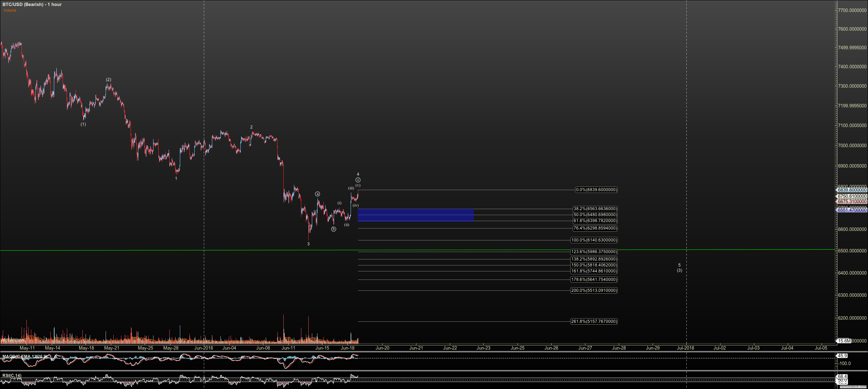Click the blue 6839.60 price axis tag
The height and width of the screenshot is (389, 868).
(851, 190)
